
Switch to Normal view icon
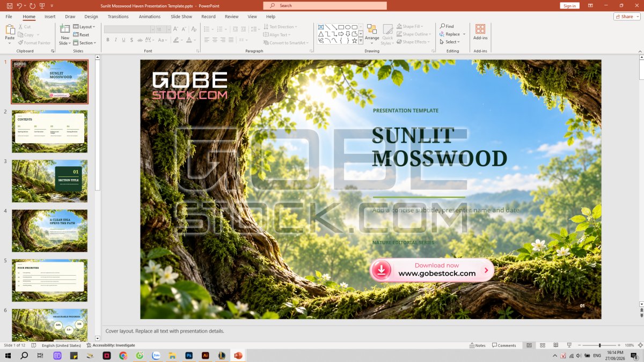coord(529,345)
